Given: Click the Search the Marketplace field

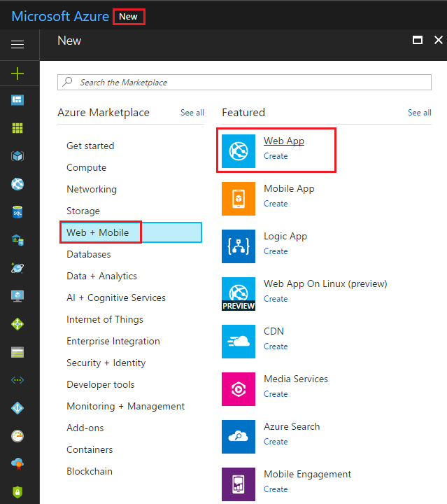Looking at the screenshot, I should pos(244,83).
